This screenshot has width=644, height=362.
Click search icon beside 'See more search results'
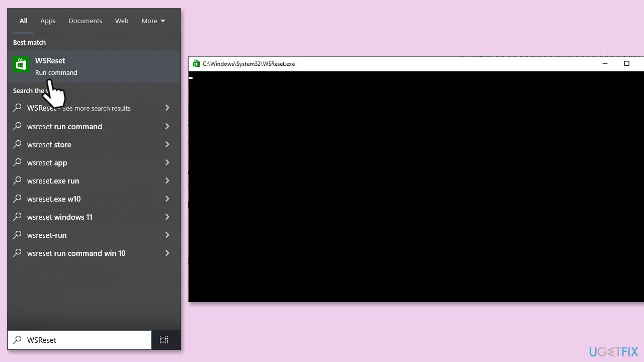click(x=18, y=108)
